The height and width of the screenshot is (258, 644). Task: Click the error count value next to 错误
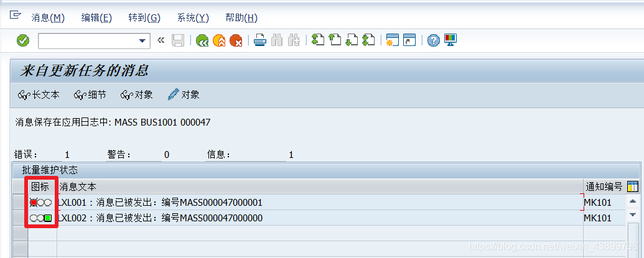(67, 155)
